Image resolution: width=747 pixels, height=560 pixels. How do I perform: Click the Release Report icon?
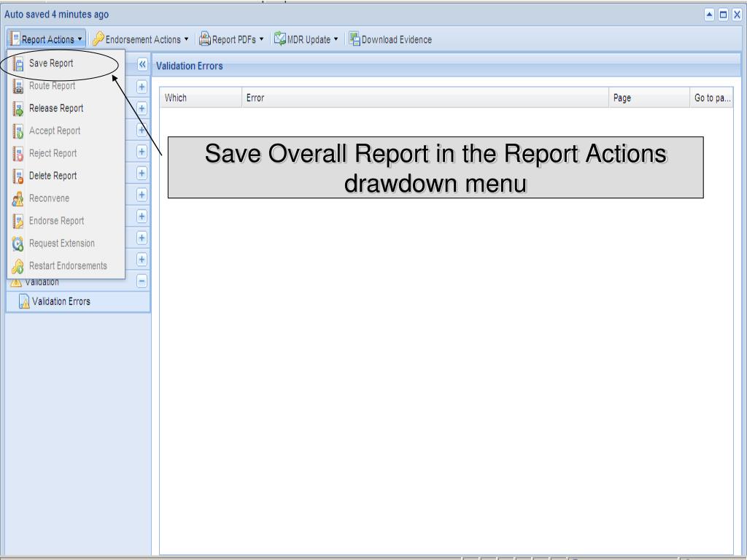(x=18, y=109)
